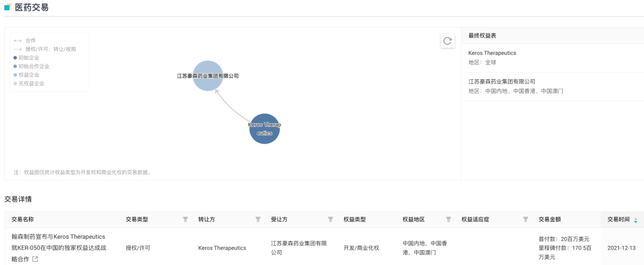The width and height of the screenshot is (644, 265).
Task: Click 江苏豪森药业集团有限公司 in 受让方 column
Action: click(299, 248)
